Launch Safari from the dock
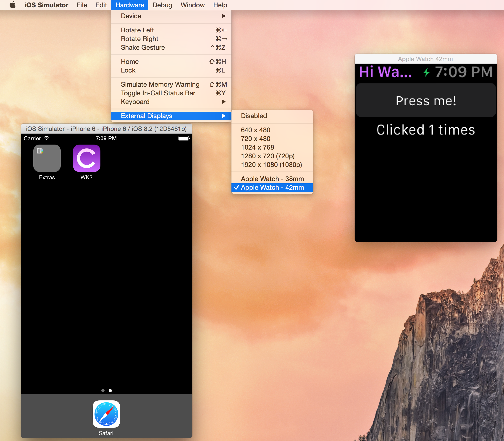Screen dimensions: 504x441 click(x=106, y=414)
